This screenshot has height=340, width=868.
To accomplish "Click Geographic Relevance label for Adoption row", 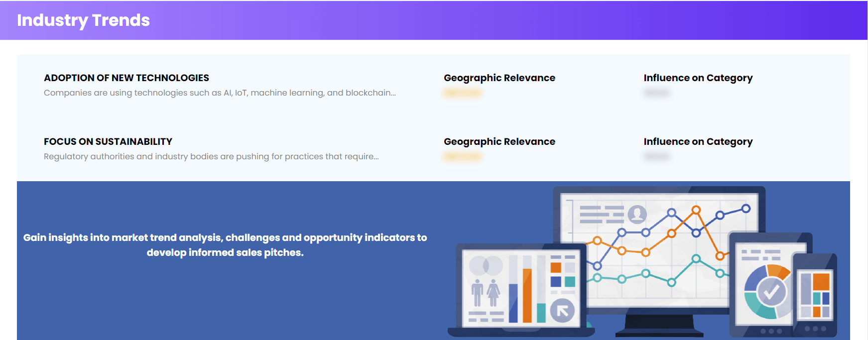I will (499, 78).
